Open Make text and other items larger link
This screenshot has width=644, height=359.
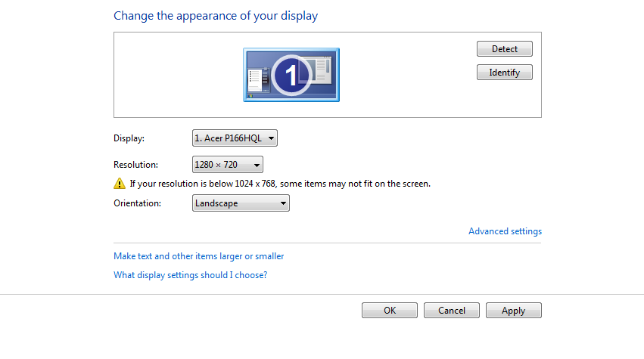coord(199,256)
